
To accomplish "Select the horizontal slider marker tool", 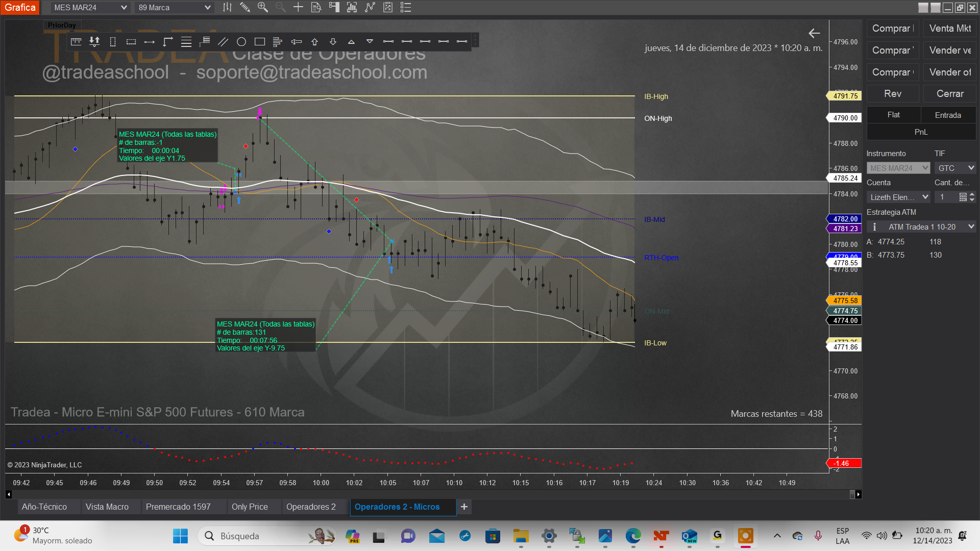I will (x=297, y=42).
